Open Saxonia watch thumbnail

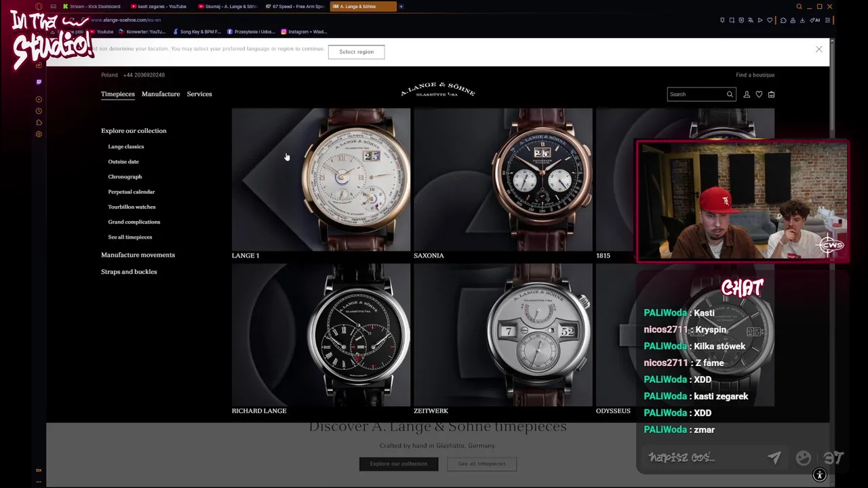[502, 180]
